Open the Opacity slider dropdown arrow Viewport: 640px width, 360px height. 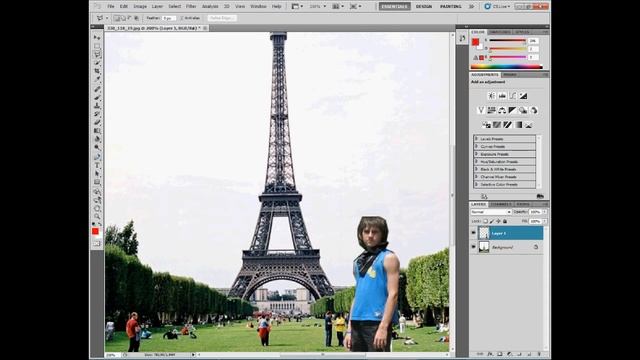(x=545, y=212)
